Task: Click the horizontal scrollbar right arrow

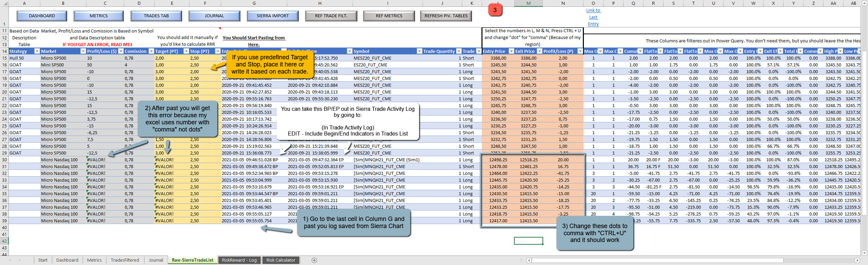Action: point(857,260)
